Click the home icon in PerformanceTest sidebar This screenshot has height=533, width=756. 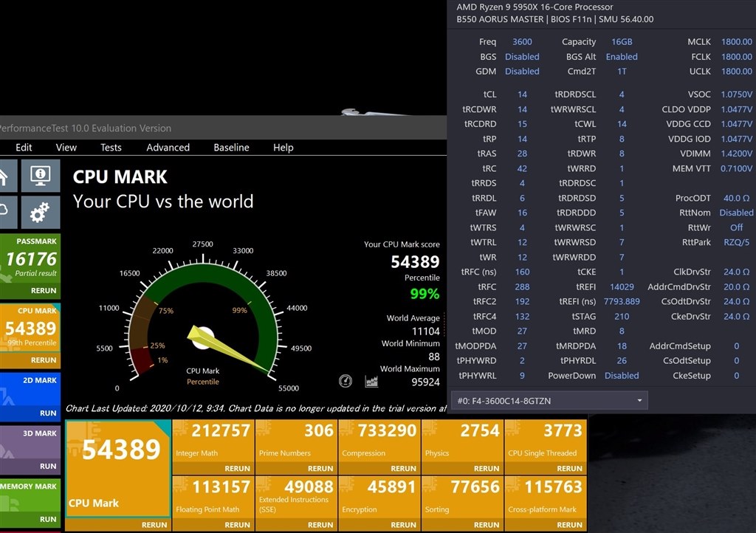[7, 176]
